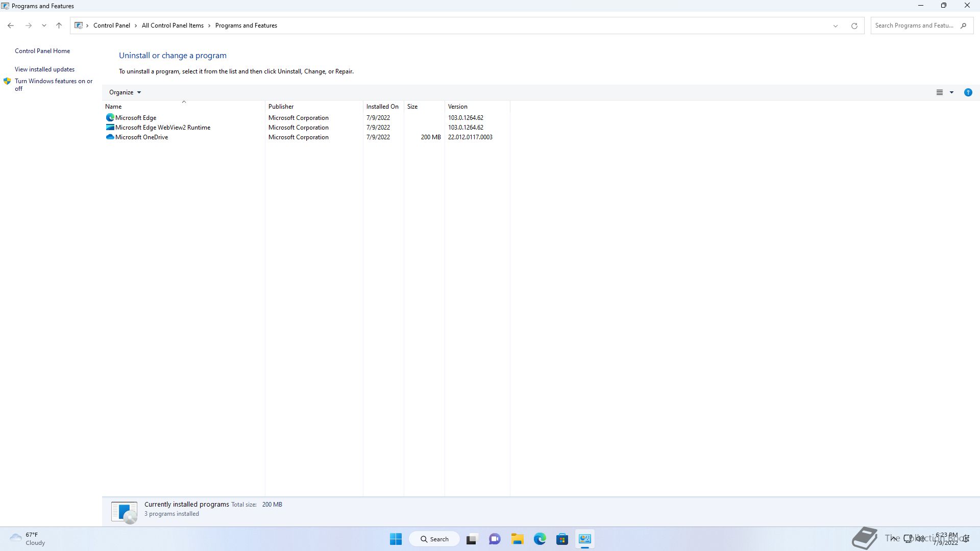Click Programs and Features breadcrumb

coord(246,26)
